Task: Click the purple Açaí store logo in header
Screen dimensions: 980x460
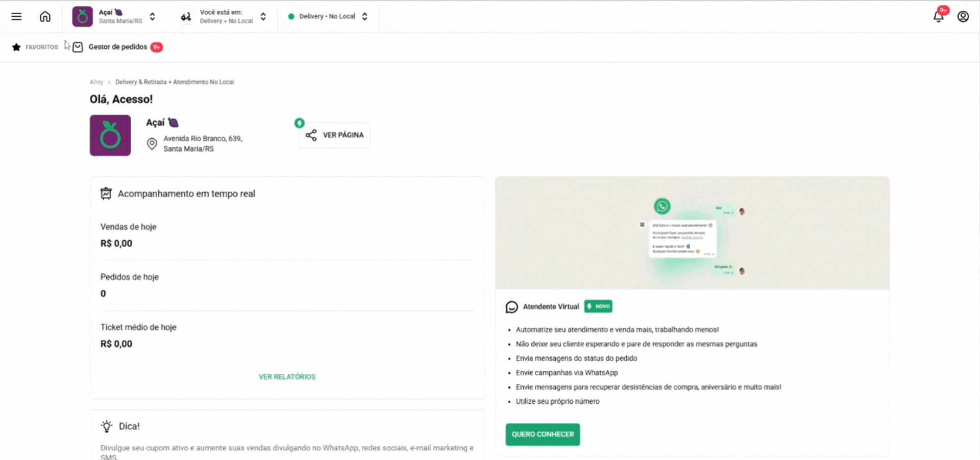Action: point(82,16)
